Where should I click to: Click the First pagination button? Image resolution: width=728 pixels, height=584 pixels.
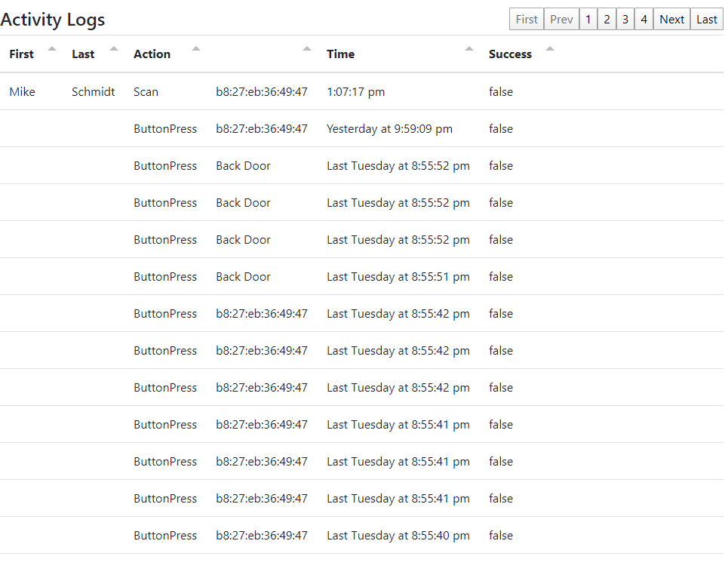[x=526, y=18]
